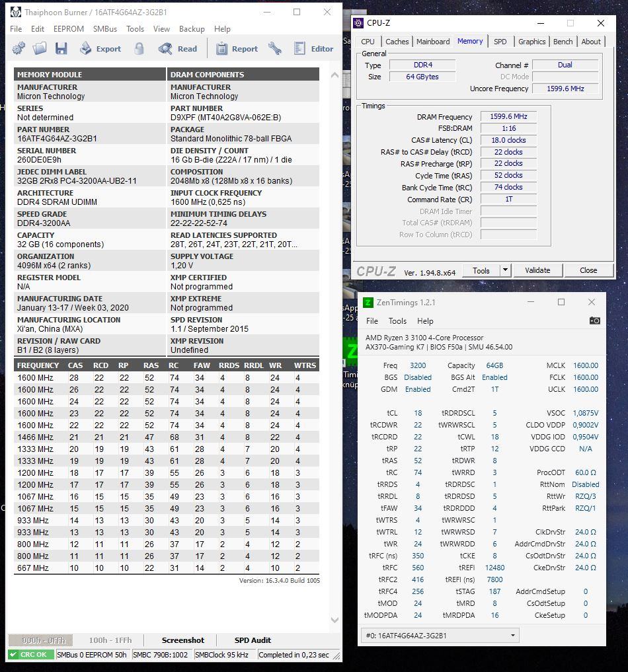Click the Close button in CPU-Z footer
628x672 pixels.
pos(588,270)
